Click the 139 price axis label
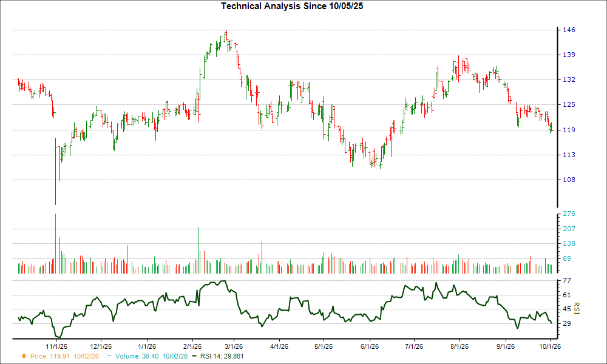 pyautogui.click(x=569, y=55)
